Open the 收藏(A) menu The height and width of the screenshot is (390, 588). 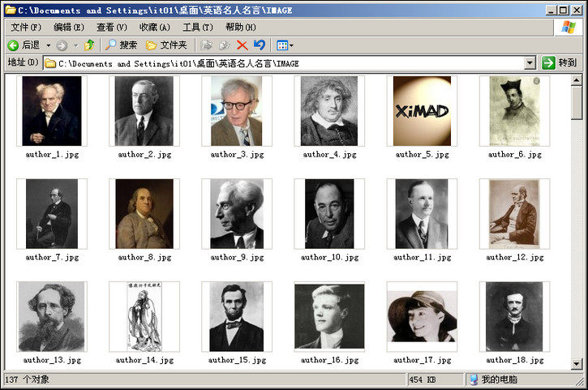coord(154,27)
